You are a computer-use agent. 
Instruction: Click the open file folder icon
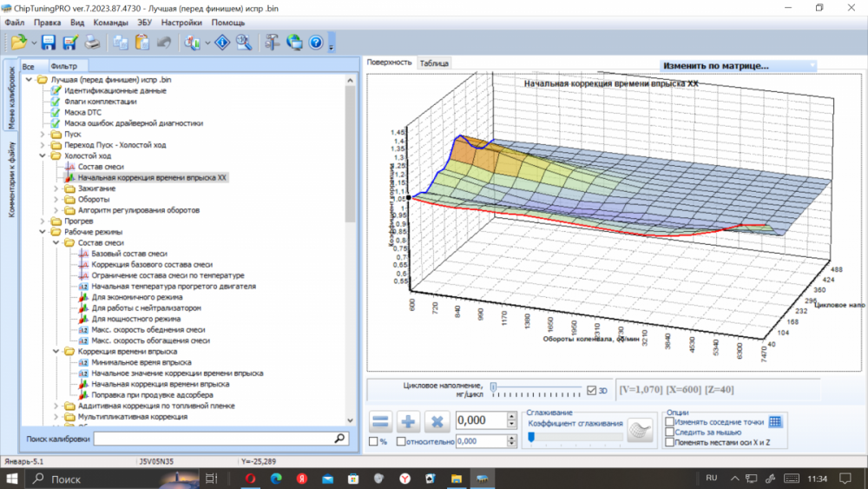(19, 42)
